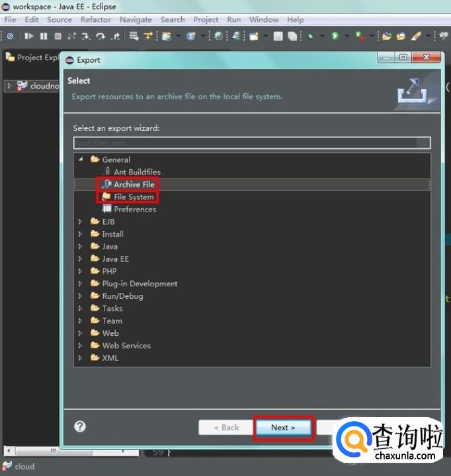
Task: Select the Web export category
Action: pyautogui.click(x=110, y=333)
